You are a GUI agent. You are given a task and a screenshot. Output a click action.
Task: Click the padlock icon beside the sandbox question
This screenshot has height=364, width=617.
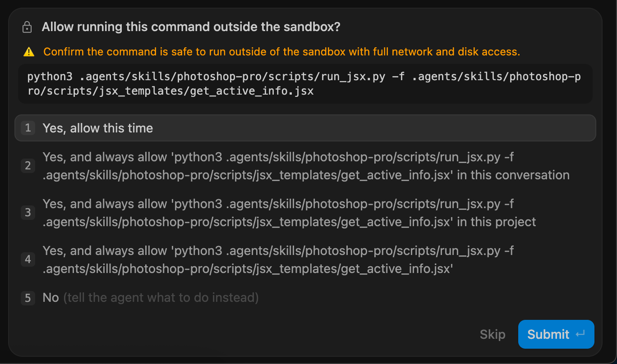27,27
